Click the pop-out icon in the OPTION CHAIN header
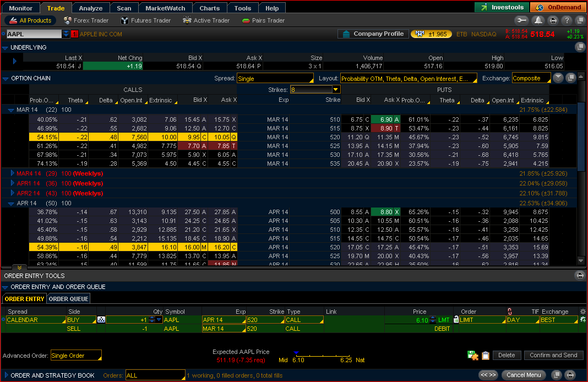 click(570, 78)
